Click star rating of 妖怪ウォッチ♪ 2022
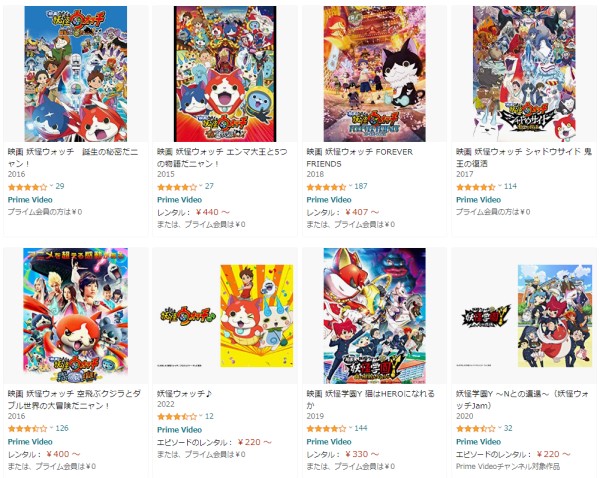600x478 pixels. (x=177, y=416)
